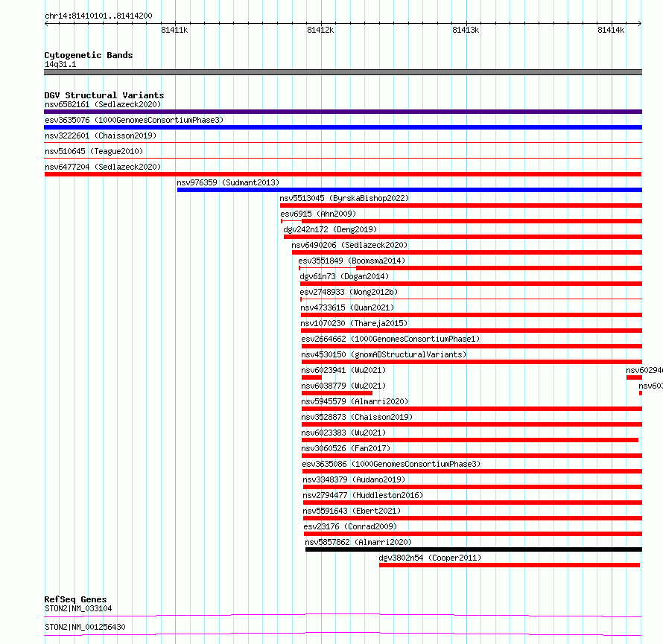Select esv3635086 (1000GenomesConsortiumPhase3) label
Screen dimensions: 663x644
(x=391, y=464)
